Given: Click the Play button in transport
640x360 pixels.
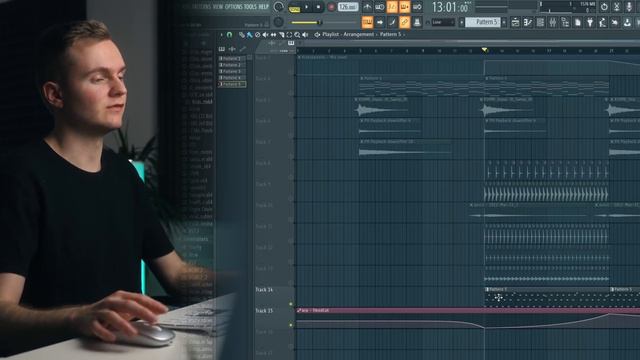Looking at the screenshot, I should click(307, 7).
